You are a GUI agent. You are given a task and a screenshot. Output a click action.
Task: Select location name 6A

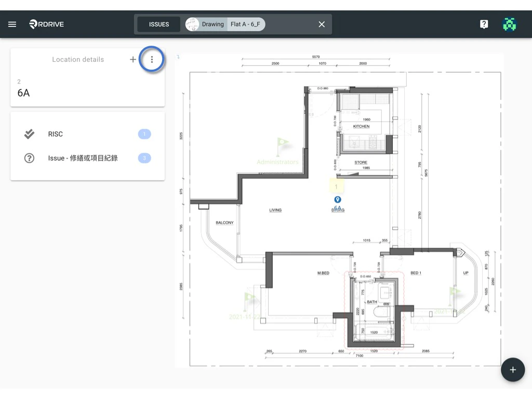tap(23, 93)
